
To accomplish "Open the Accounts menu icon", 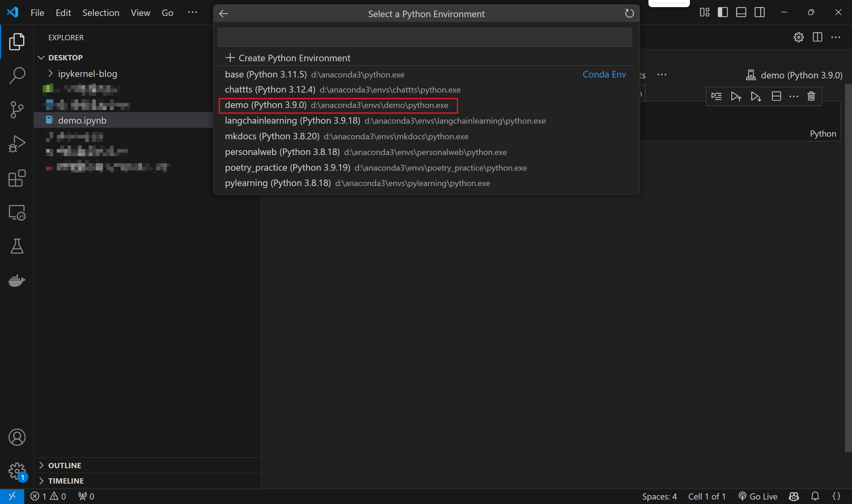I will pyautogui.click(x=17, y=437).
